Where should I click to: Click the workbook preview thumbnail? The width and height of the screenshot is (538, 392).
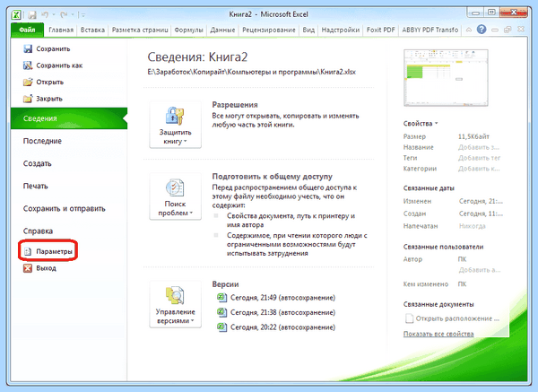(x=446, y=78)
